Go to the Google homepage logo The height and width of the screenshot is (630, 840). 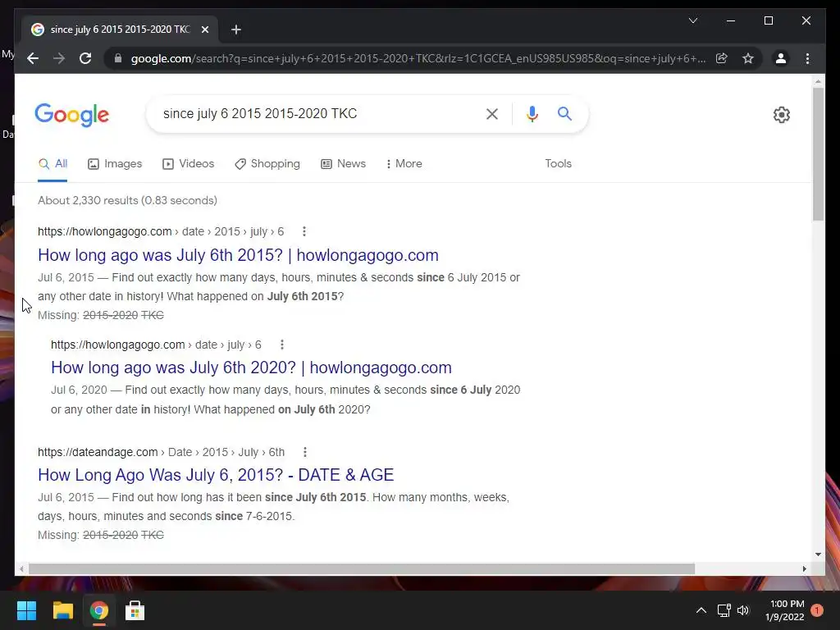click(x=72, y=115)
